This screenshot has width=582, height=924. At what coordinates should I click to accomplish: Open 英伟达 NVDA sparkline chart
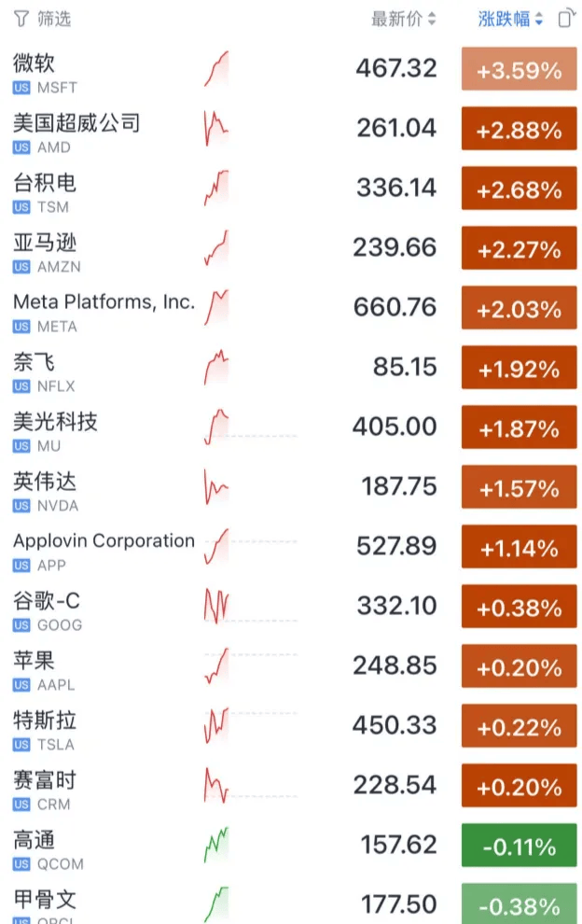(x=216, y=488)
